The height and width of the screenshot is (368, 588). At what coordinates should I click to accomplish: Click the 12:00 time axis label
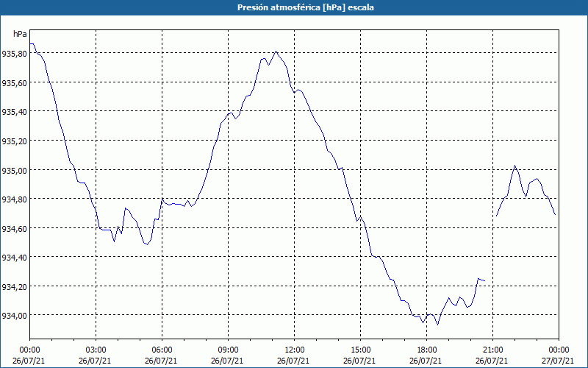click(x=295, y=350)
